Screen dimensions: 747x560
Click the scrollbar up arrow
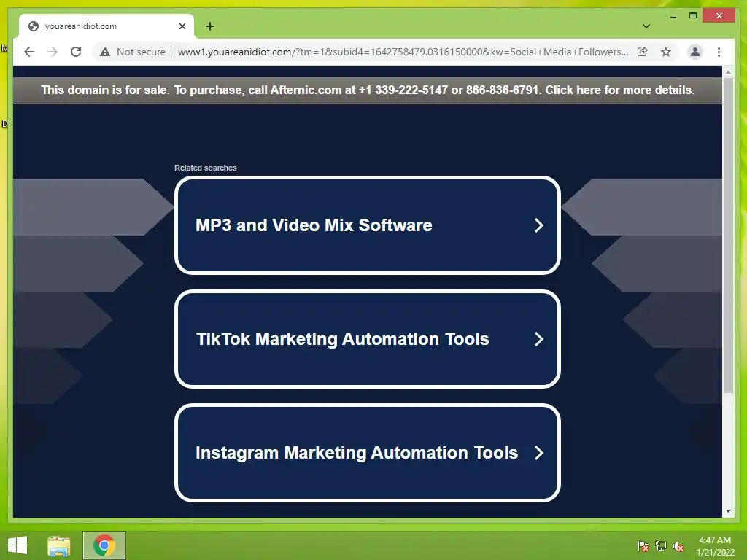click(728, 72)
